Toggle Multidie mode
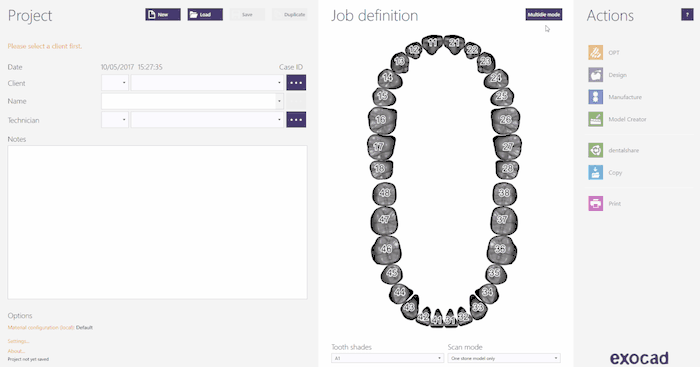Image resolution: width=700 pixels, height=367 pixels. coord(544,15)
